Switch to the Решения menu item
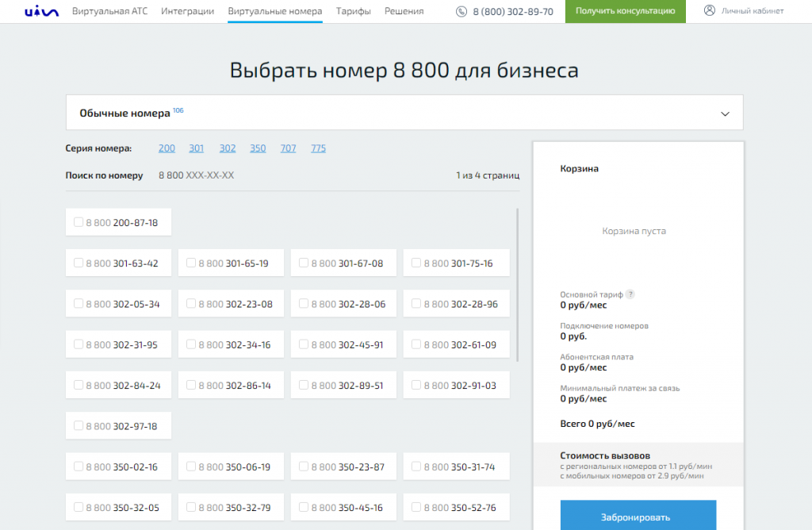 coord(404,11)
